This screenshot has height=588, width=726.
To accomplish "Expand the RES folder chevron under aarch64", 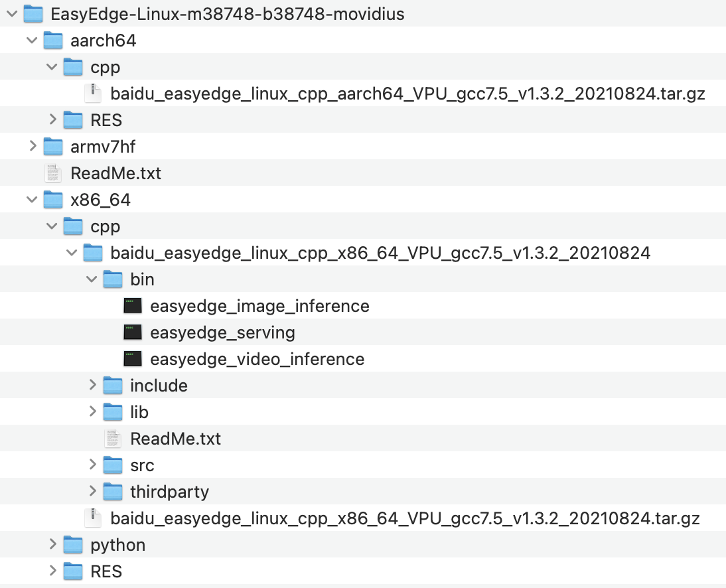I will (53, 120).
